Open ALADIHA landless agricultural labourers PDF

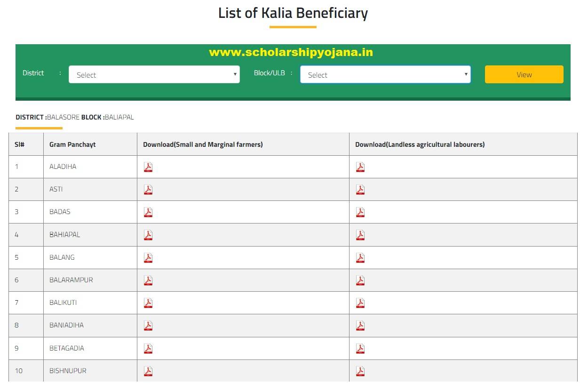click(x=360, y=167)
